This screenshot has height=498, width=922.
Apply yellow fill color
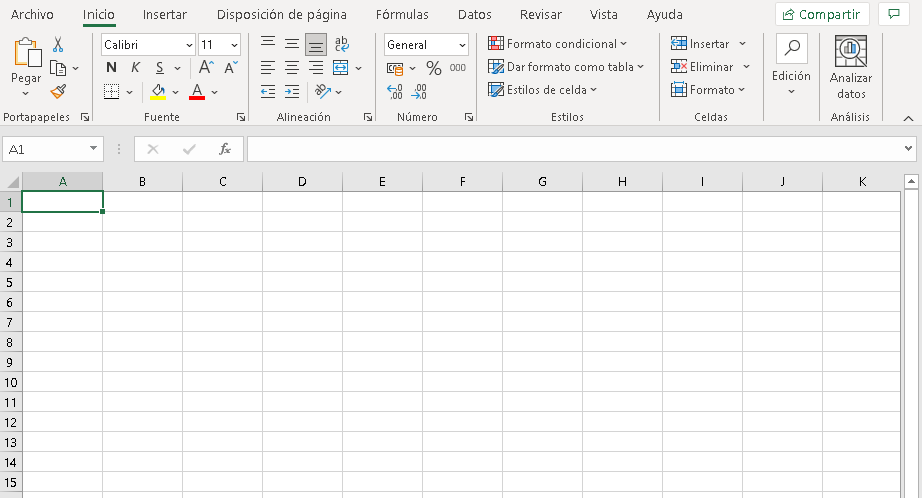tap(158, 91)
